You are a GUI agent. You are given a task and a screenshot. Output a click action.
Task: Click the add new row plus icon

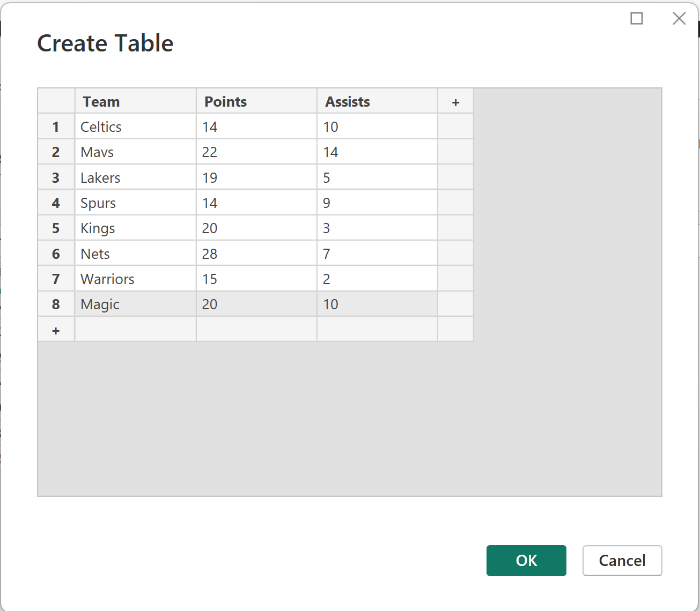[56, 329]
